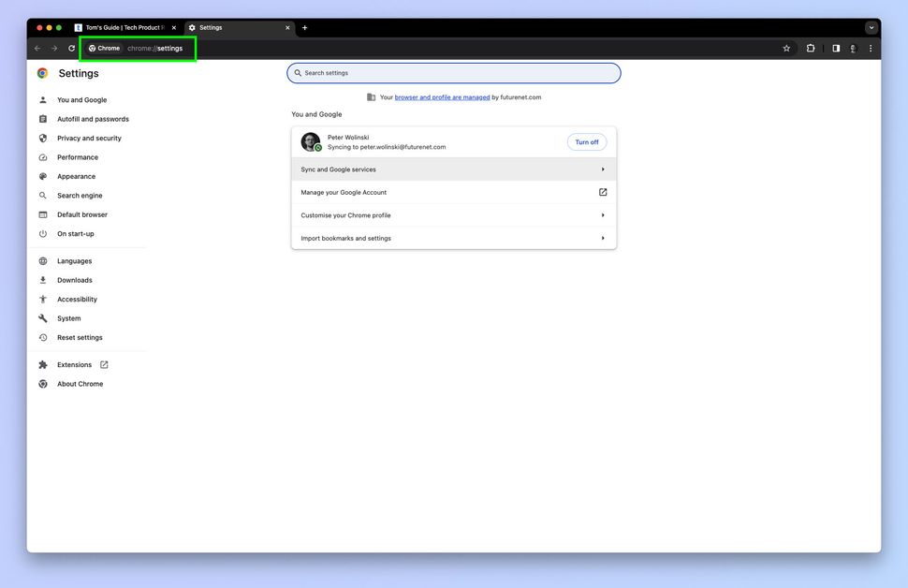The height and width of the screenshot is (588, 908).
Task: Open the side panel icon
Action: click(835, 48)
